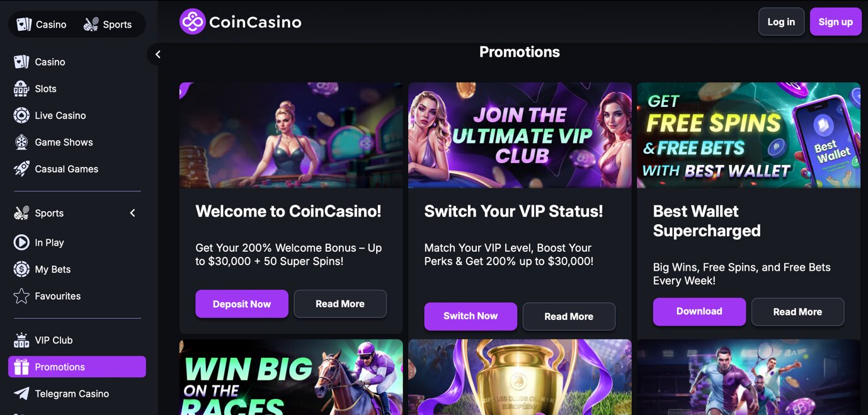Select the Slots icon in the sidebar
The width and height of the screenshot is (868, 415).
pos(21,89)
